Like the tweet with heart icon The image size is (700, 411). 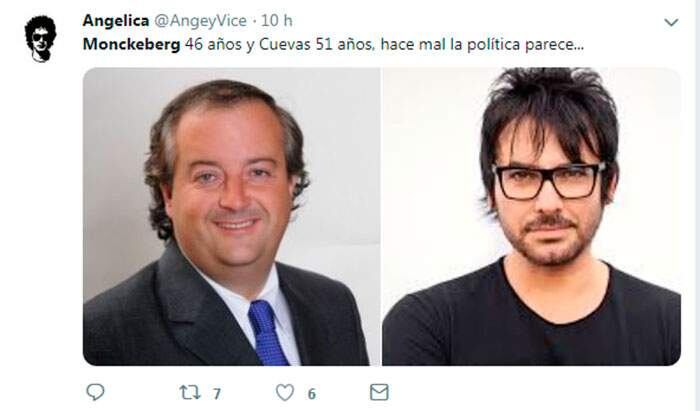(x=285, y=393)
